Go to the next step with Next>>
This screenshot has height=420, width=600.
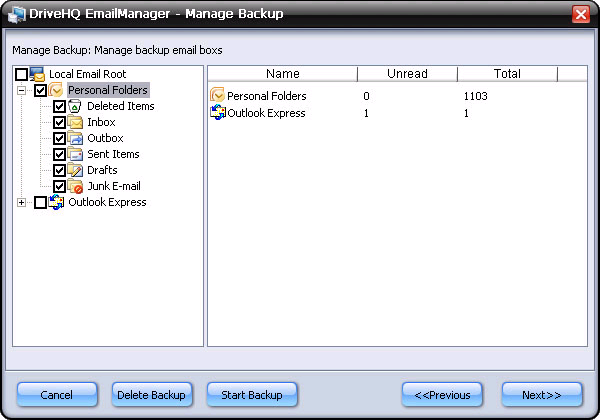[541, 395]
